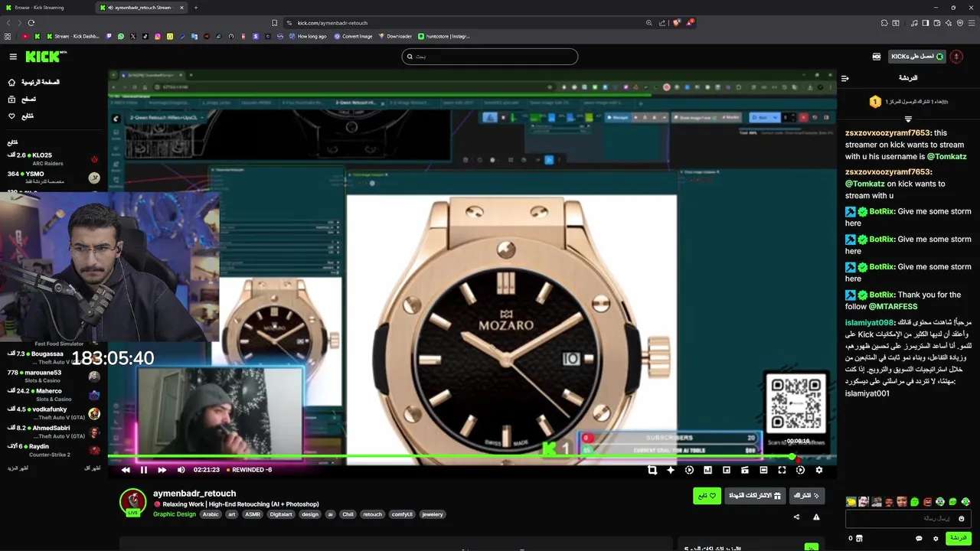Viewport: 980px width, 551px height.
Task: Open the browse sidebar item
Action: click(x=22, y=99)
